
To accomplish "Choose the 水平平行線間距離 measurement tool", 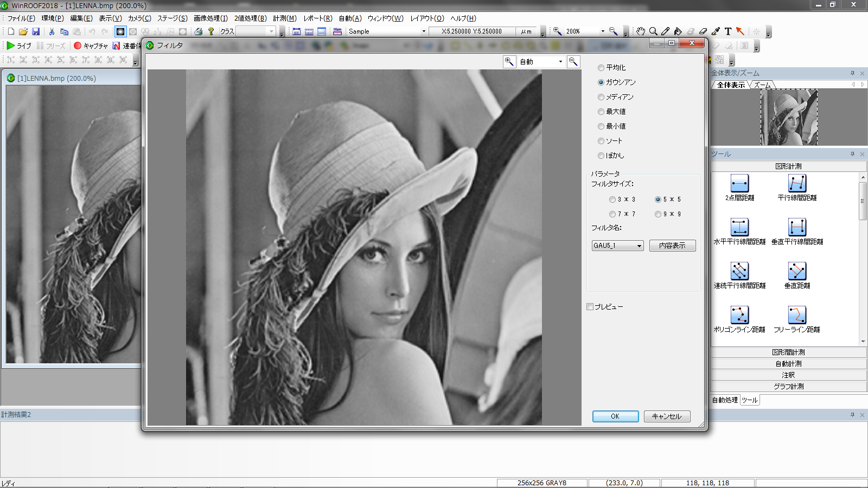I will (x=739, y=232).
